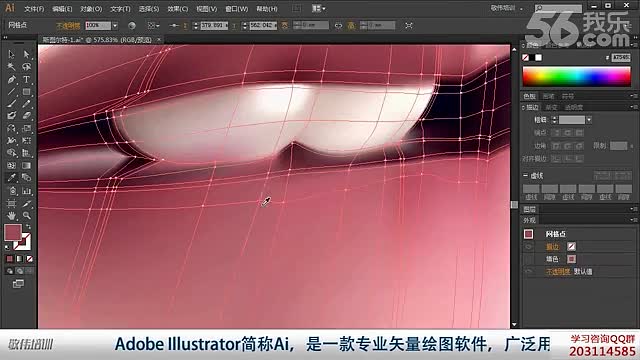Image resolution: width=640 pixels, height=360 pixels.
Task: Open the 外观 panel flyout menu
Action: click(x=634, y=220)
